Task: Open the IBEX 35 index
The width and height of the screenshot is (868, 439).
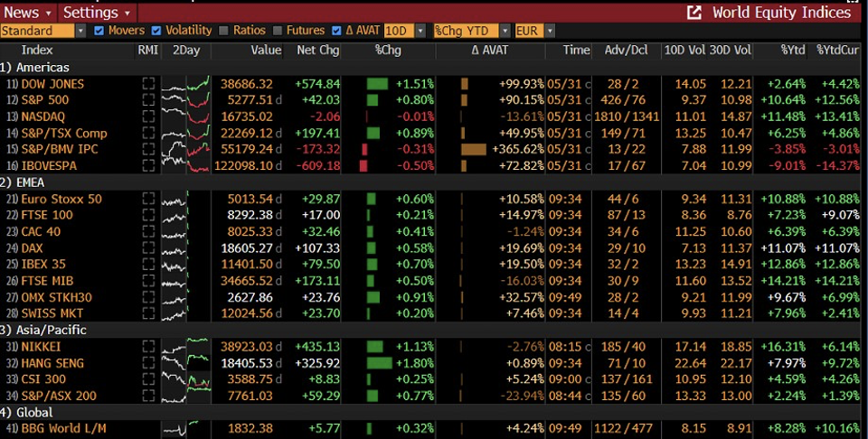Action: (43, 265)
